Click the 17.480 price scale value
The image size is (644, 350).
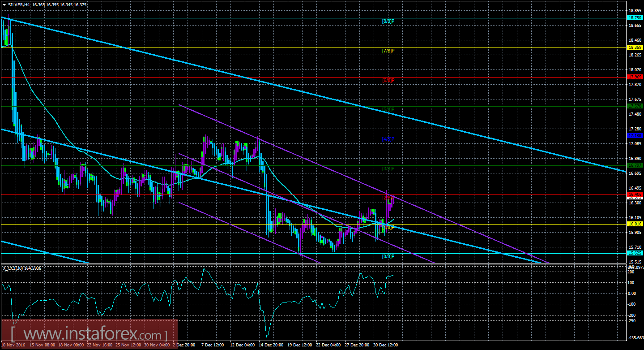click(635, 114)
